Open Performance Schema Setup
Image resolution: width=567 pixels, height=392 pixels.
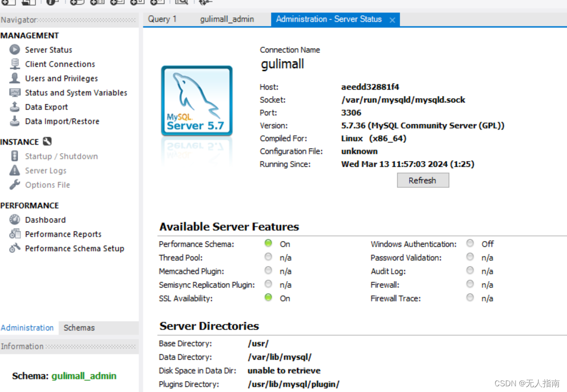pos(74,249)
